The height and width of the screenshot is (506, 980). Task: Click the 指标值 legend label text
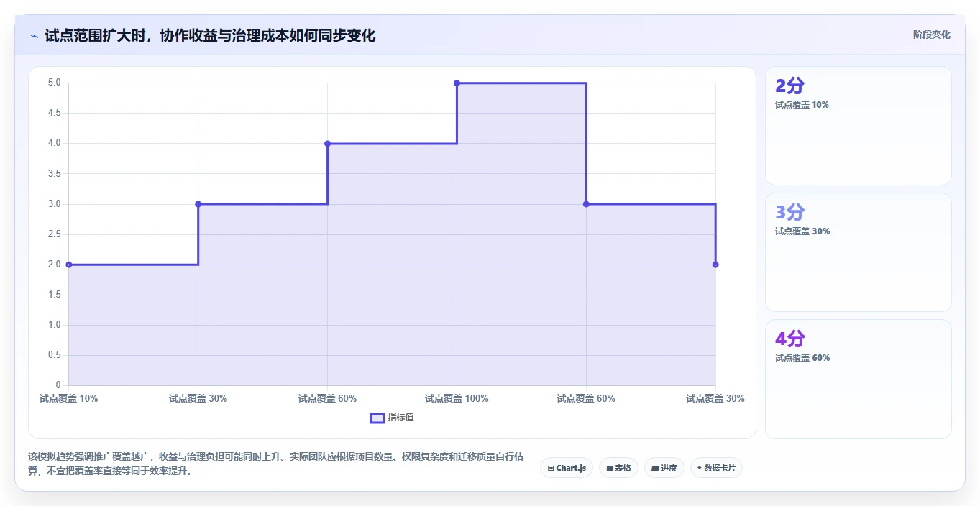400,418
